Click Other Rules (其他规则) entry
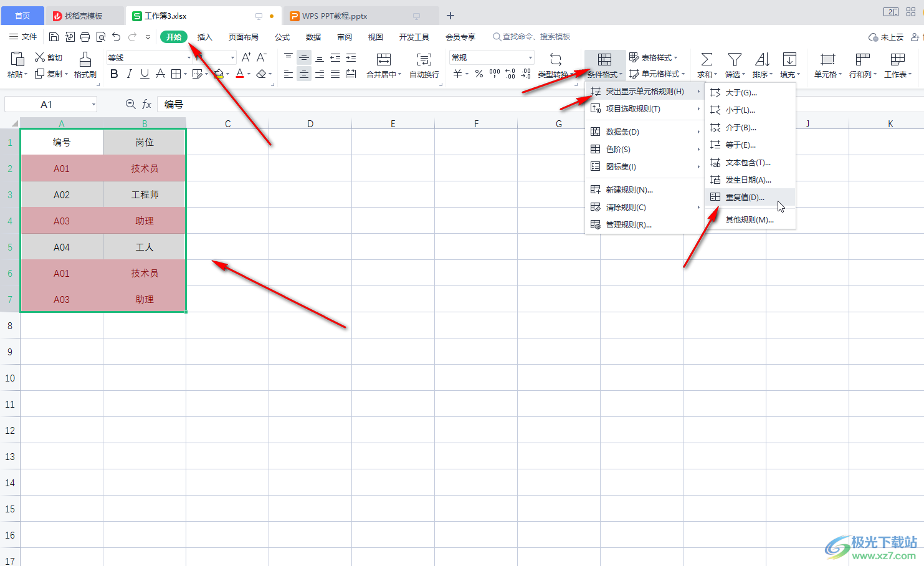This screenshot has height=566, width=924. click(750, 219)
